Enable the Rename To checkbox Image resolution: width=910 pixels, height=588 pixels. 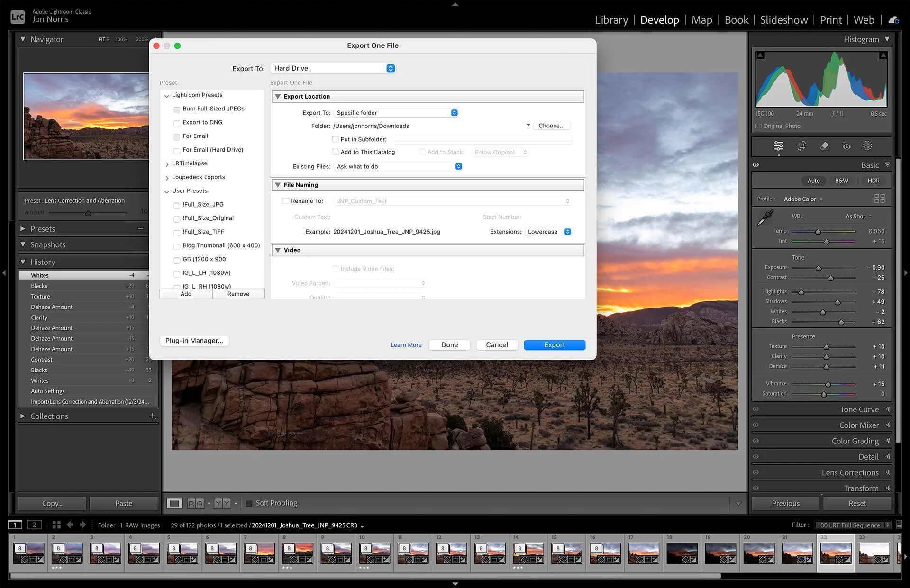pyautogui.click(x=286, y=201)
